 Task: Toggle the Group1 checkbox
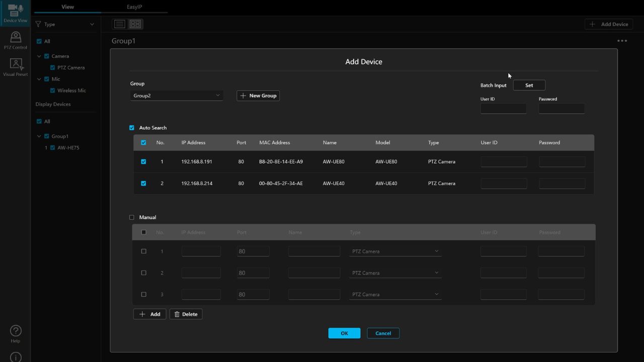tap(47, 136)
